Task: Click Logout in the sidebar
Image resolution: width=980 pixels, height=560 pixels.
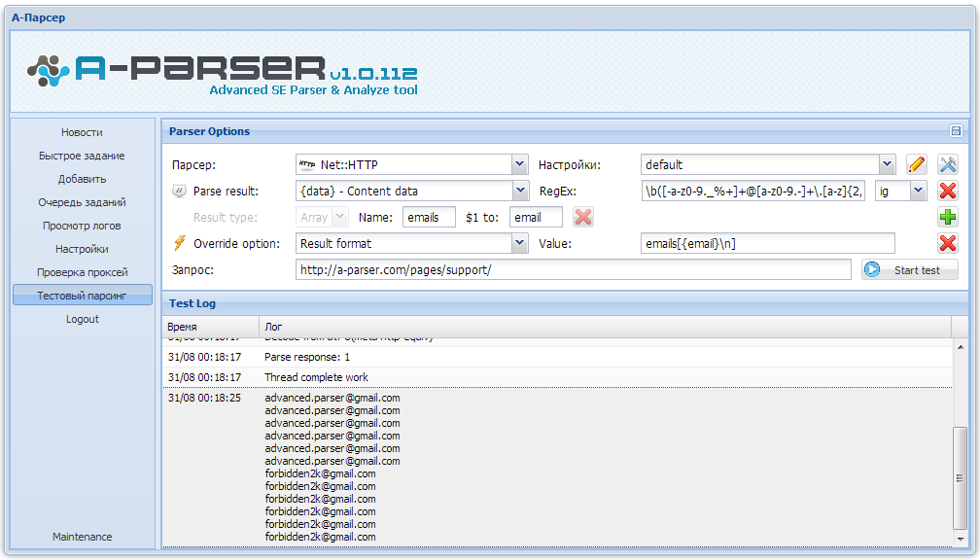Action: point(82,319)
